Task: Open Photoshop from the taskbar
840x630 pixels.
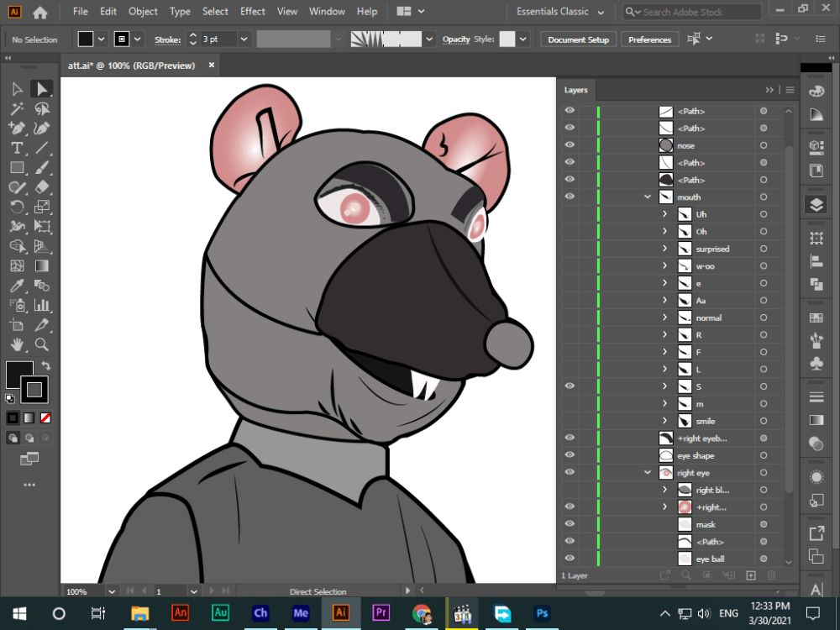Action: 542,613
